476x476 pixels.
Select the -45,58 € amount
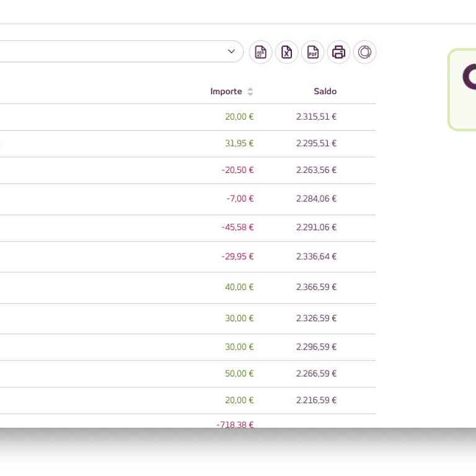pos(237,227)
